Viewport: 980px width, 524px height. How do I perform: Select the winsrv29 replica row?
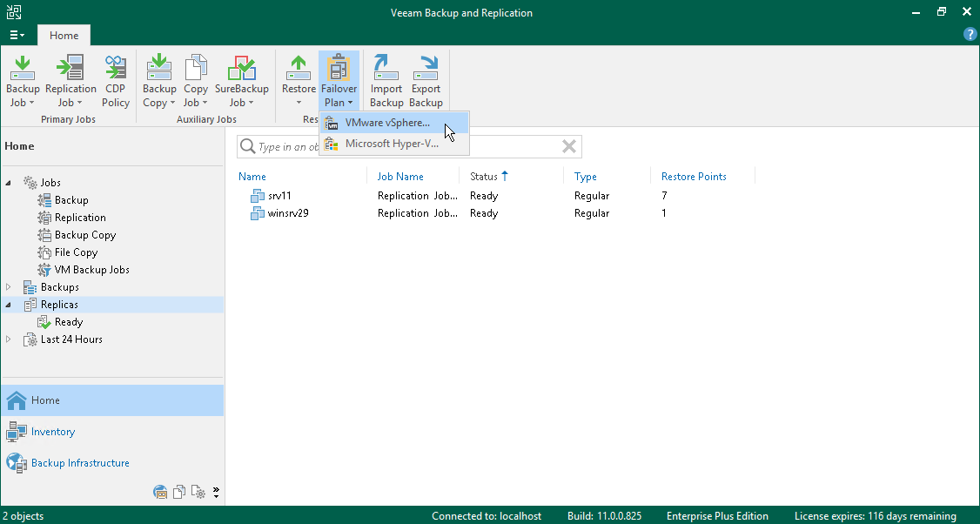pyautogui.click(x=496, y=213)
